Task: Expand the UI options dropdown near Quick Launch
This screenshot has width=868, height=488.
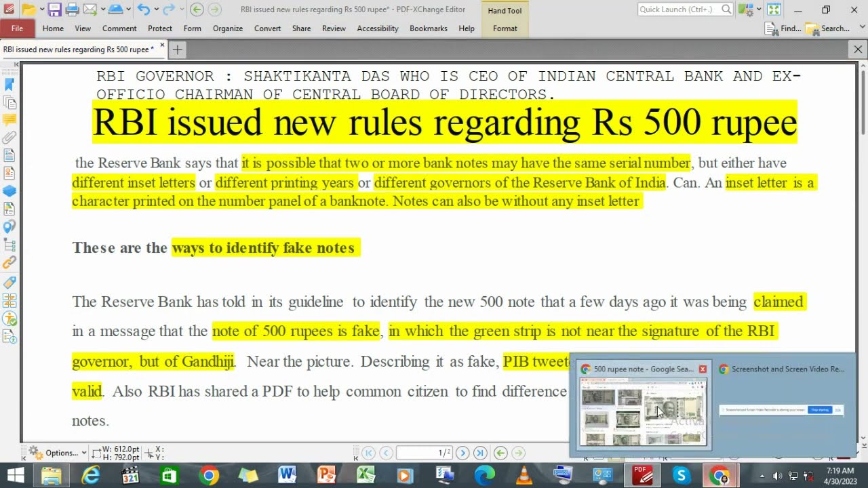Action: 759,9
